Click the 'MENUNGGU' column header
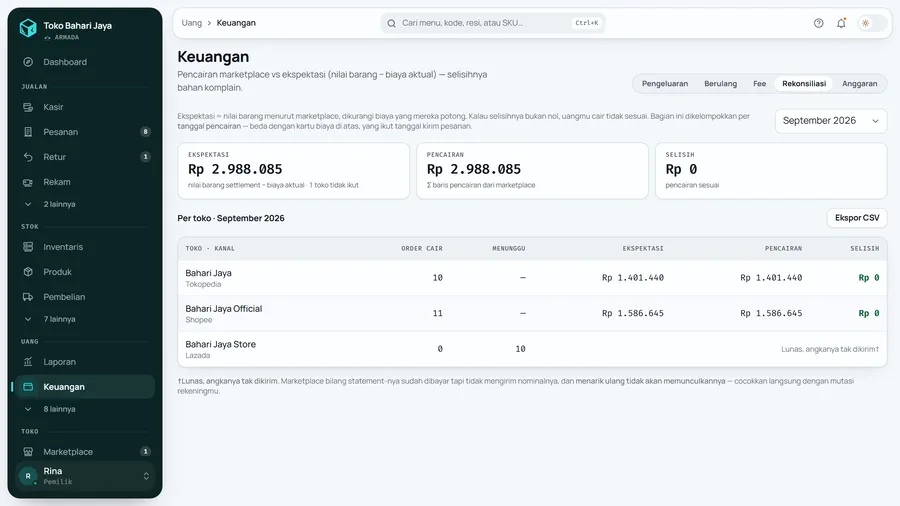Image resolution: width=900 pixels, height=506 pixels. pyautogui.click(x=509, y=248)
